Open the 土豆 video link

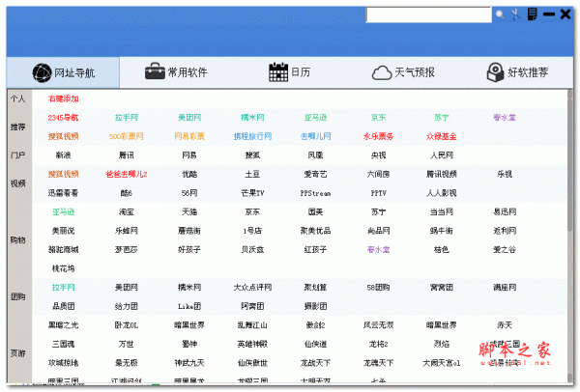(252, 174)
